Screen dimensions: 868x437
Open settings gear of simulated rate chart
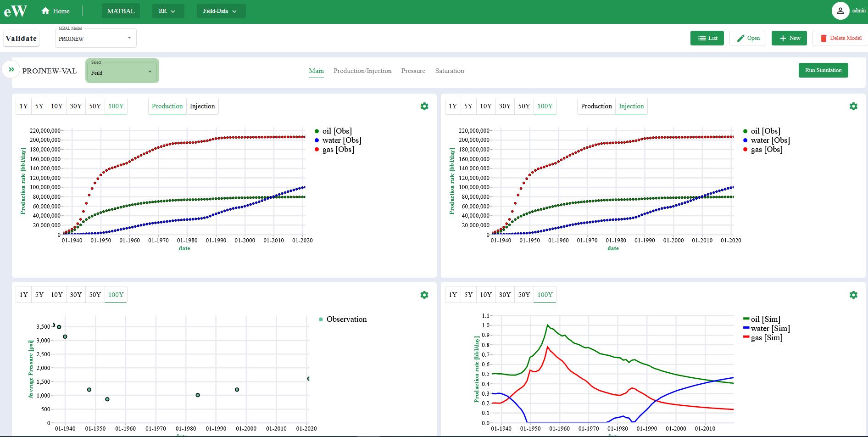click(x=853, y=295)
